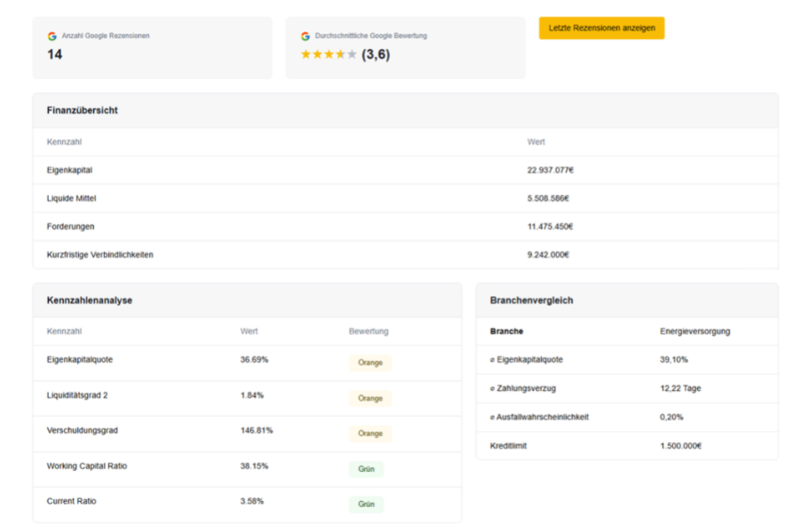Image resolution: width=807 pixels, height=532 pixels.
Task: Select the Forderungen value 11.475.450€
Action: pyautogui.click(x=550, y=227)
